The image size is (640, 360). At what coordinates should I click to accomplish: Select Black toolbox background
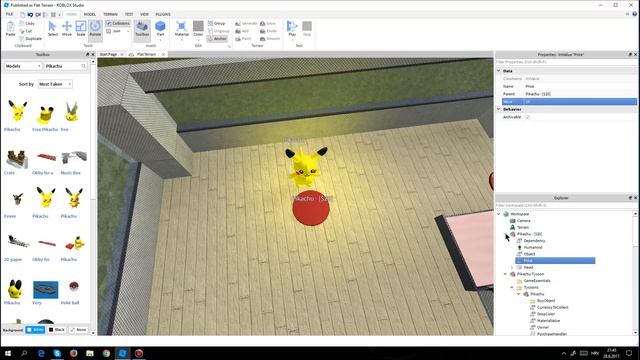click(56, 329)
